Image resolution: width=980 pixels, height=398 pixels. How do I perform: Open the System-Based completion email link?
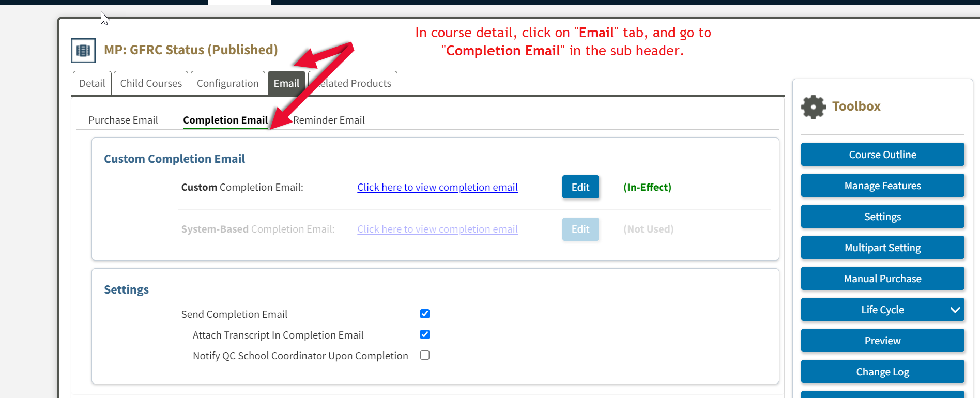click(437, 229)
